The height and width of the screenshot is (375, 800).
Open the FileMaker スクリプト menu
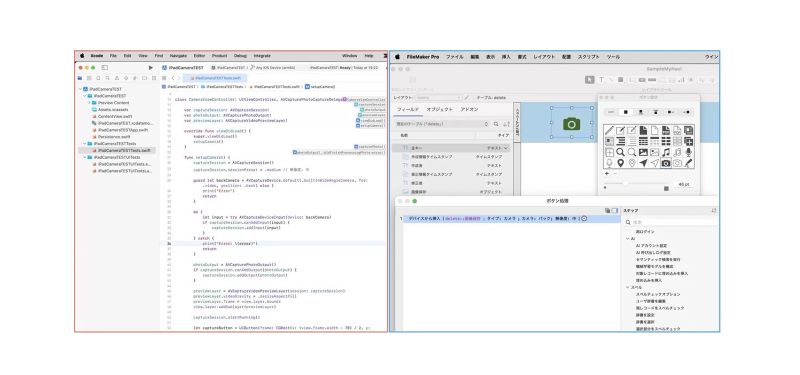click(x=589, y=57)
